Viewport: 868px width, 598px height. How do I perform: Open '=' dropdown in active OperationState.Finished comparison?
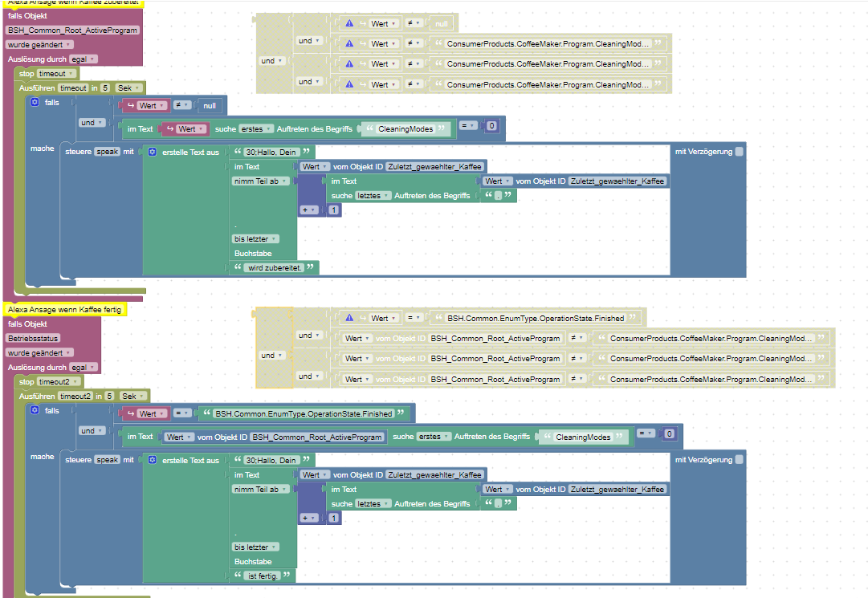(x=182, y=413)
